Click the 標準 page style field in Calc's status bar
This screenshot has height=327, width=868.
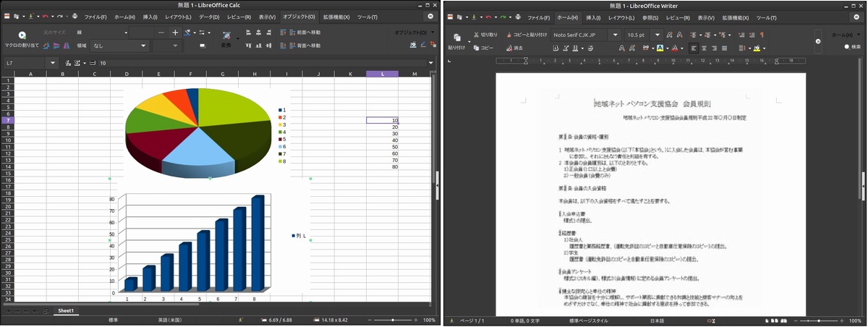click(114, 320)
